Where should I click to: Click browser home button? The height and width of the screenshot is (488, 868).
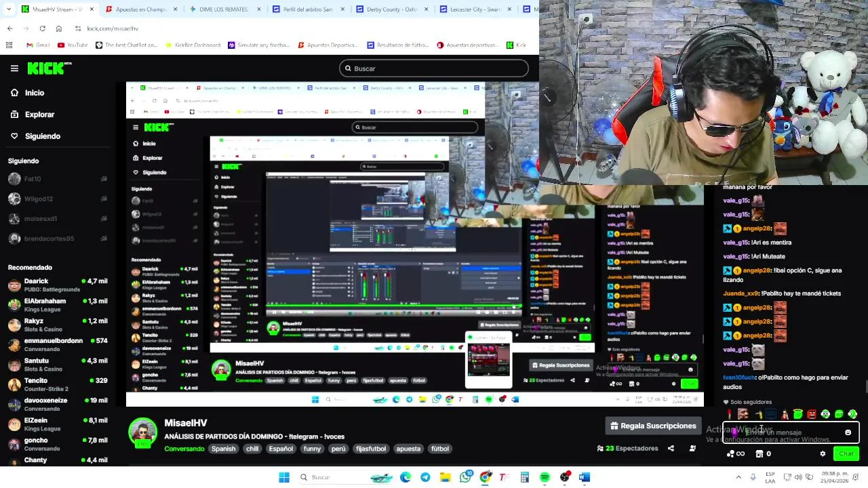(58, 28)
